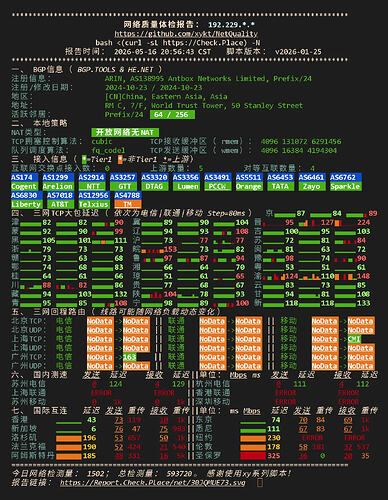This screenshot has height=500, width=388.
Task: Click the AS3356 tag
Action: pos(186,177)
